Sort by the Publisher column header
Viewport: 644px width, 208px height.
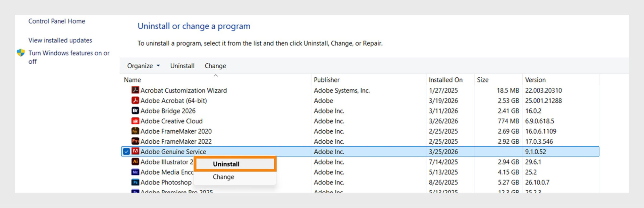click(x=327, y=80)
